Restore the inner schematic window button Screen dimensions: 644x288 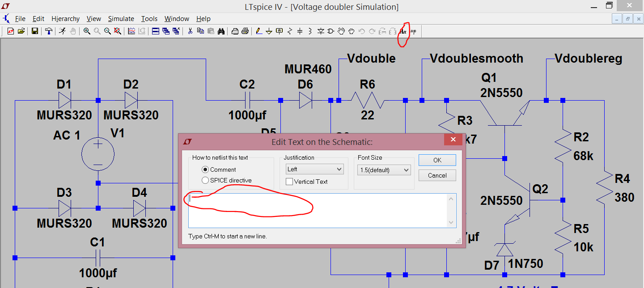point(628,19)
